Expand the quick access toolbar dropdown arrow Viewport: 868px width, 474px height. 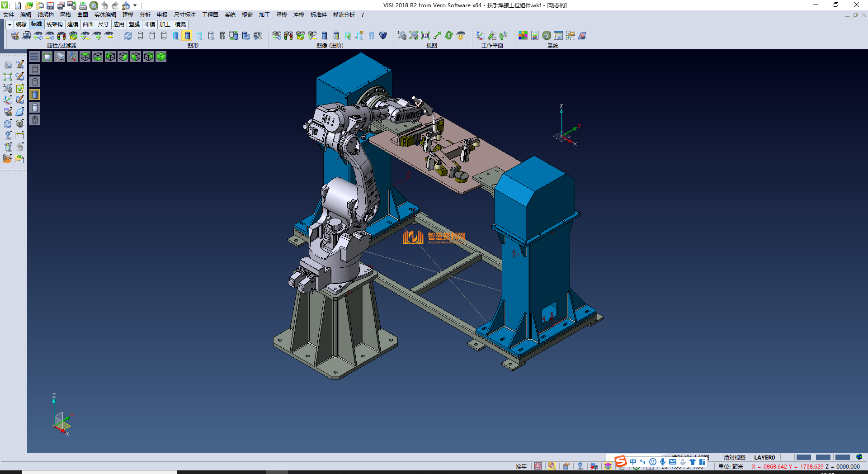135,5
